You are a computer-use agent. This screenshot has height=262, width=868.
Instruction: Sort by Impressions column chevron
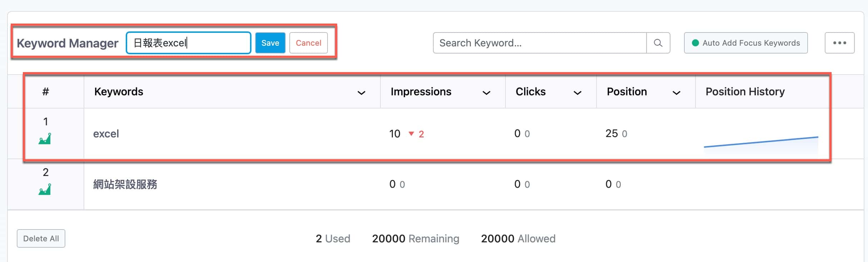[x=486, y=93]
